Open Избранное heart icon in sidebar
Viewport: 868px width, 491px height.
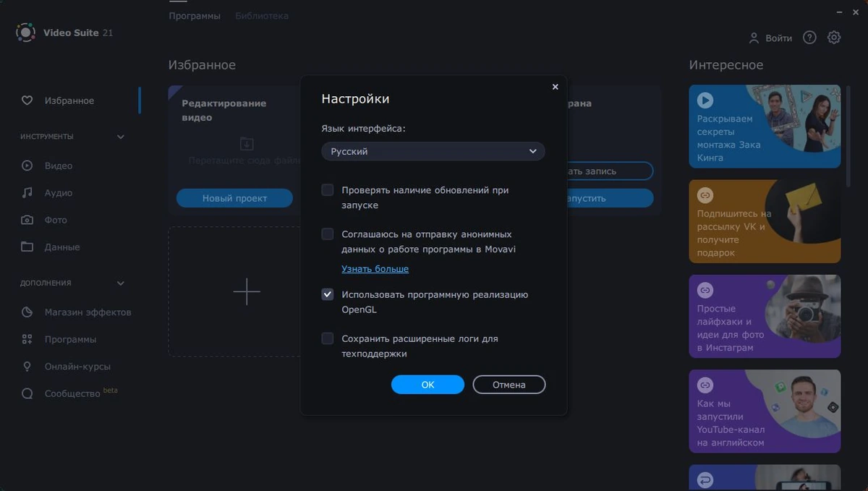click(27, 101)
